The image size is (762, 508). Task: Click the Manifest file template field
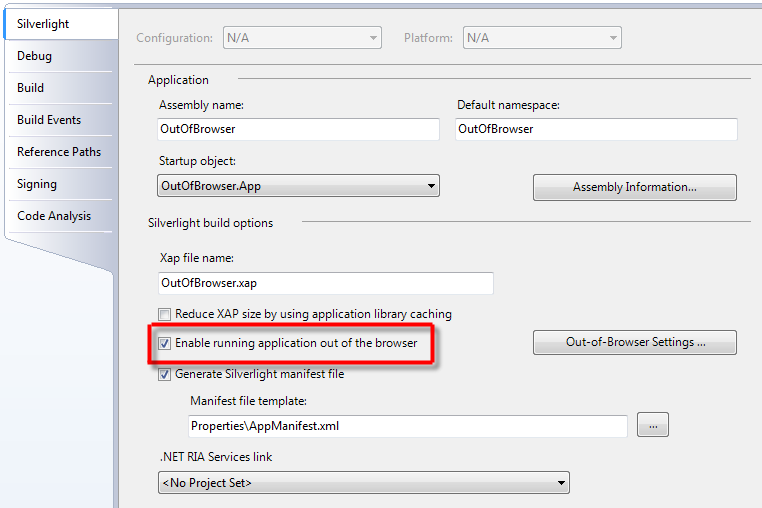[x=408, y=426]
